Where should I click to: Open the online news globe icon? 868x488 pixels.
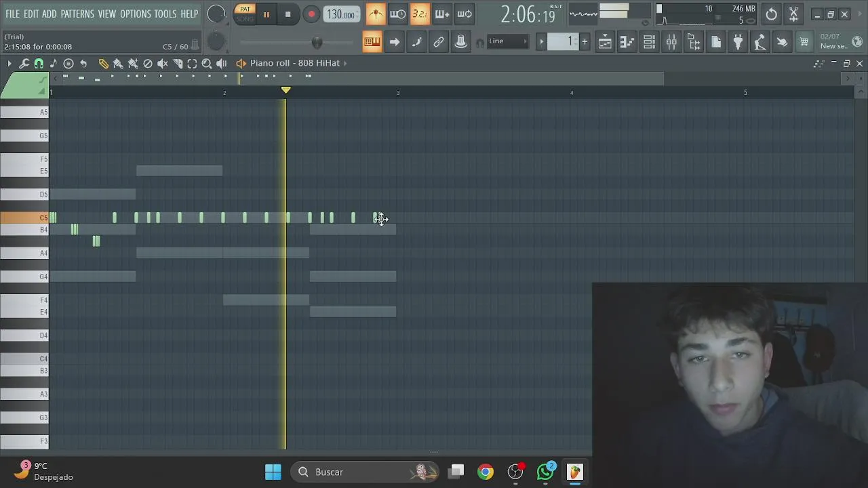coord(857,42)
